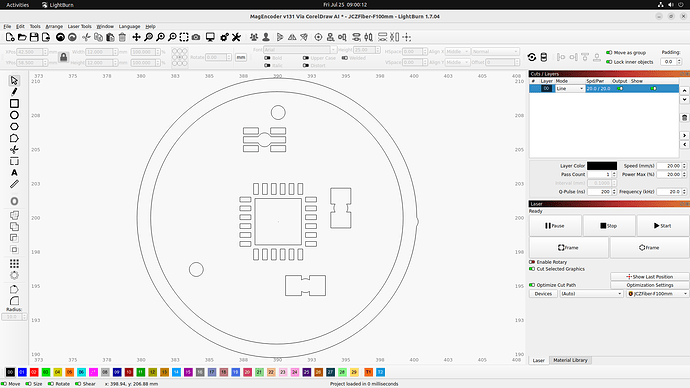Viewport: 690px width, 388px height.
Task: Click the Pan move-view cross icon
Action: tap(136, 37)
